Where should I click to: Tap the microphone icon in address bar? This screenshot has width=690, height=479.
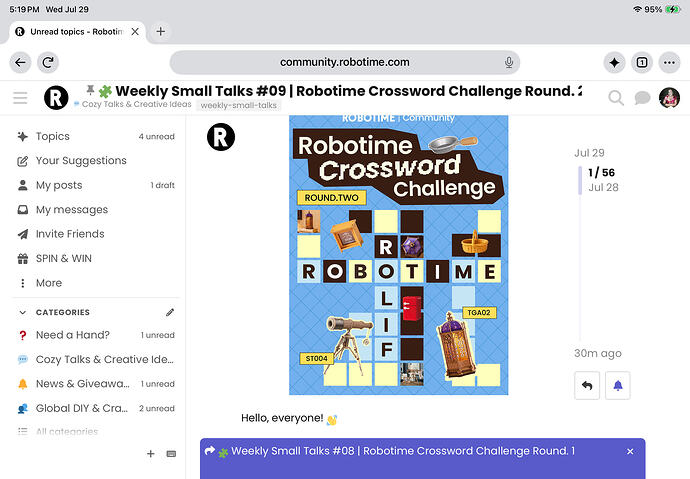tap(509, 62)
